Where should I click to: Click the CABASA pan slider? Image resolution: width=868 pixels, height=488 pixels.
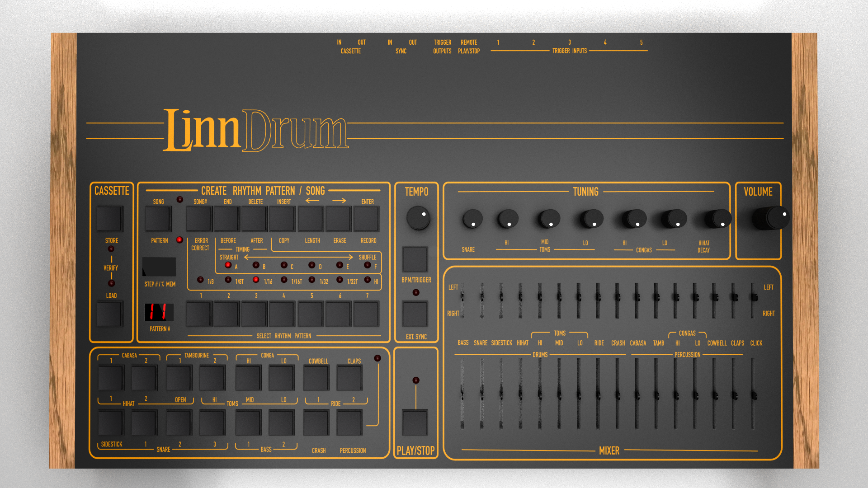pos(637,300)
